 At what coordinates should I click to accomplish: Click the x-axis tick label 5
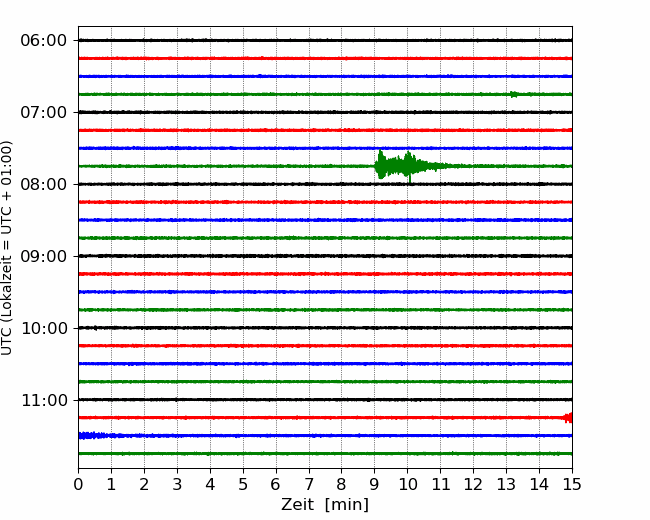click(243, 485)
